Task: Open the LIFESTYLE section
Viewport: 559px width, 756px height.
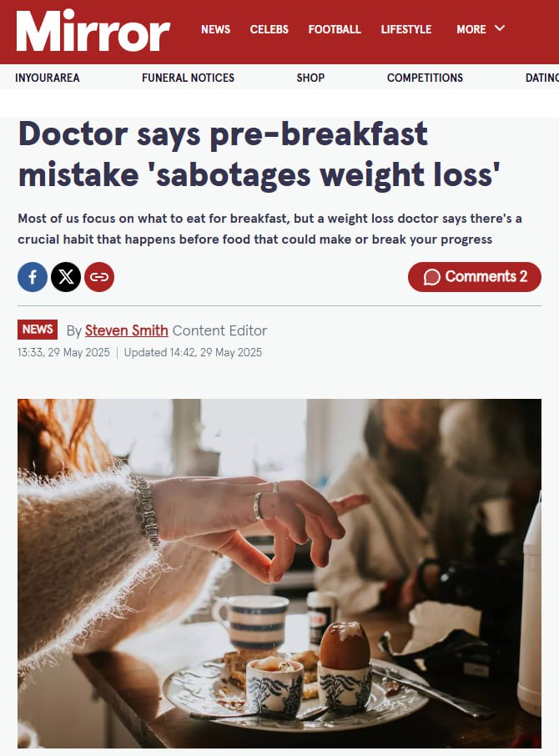Action: [x=405, y=29]
